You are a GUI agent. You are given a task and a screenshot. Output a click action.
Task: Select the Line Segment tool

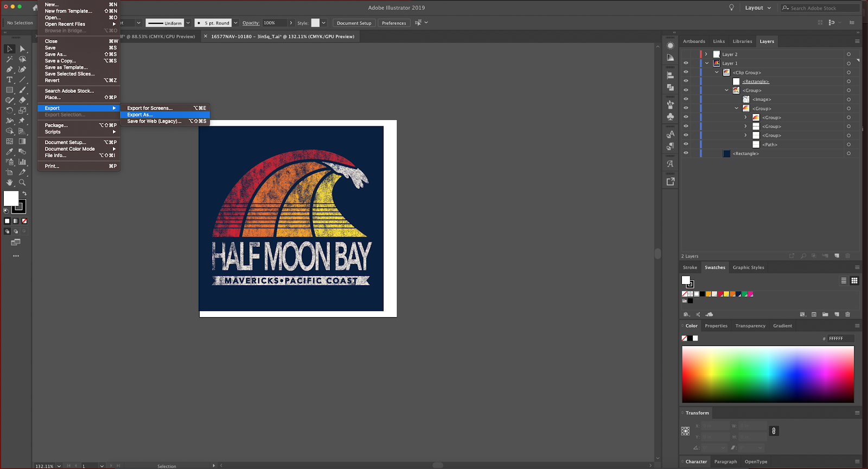pyautogui.click(x=22, y=80)
